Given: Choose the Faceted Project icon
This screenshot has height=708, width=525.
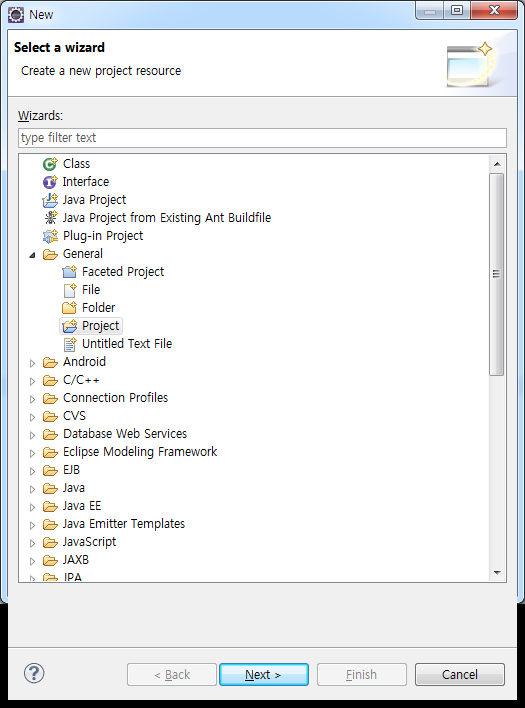Looking at the screenshot, I should [x=70, y=272].
